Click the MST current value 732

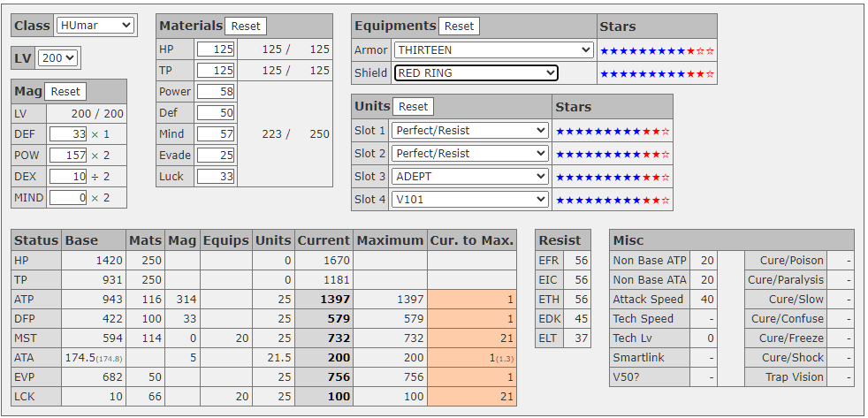click(x=339, y=338)
